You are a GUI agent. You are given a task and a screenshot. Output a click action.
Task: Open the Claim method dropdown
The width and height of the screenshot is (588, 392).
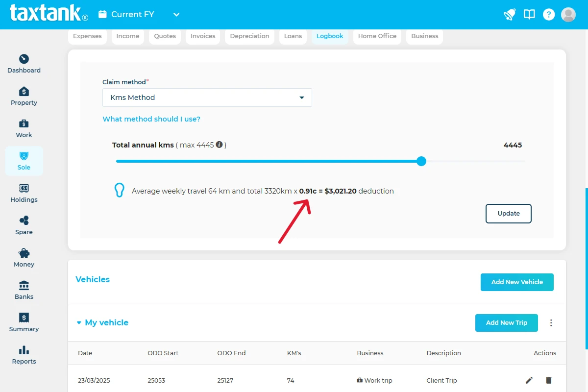[x=207, y=98]
